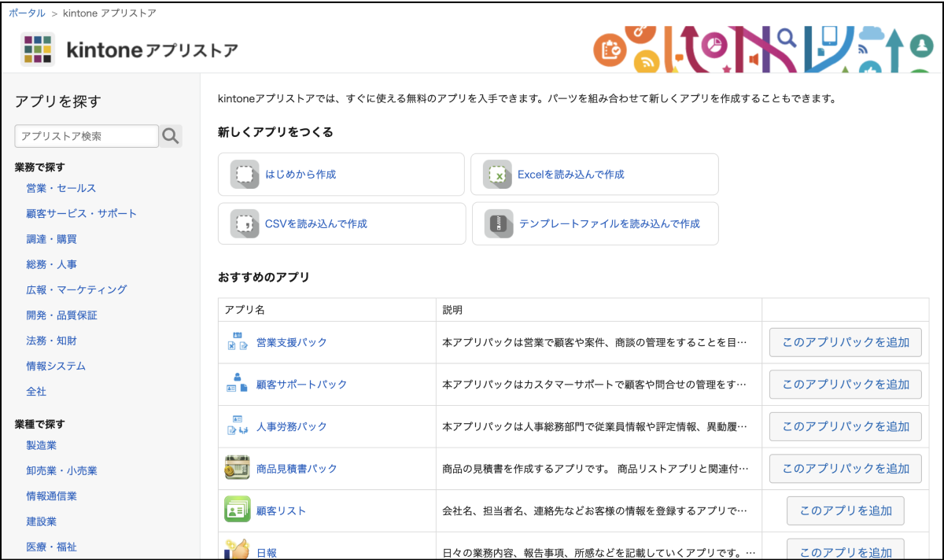The width and height of the screenshot is (944, 560).
Task: Click the Excel file import icon
Action: [x=497, y=175]
